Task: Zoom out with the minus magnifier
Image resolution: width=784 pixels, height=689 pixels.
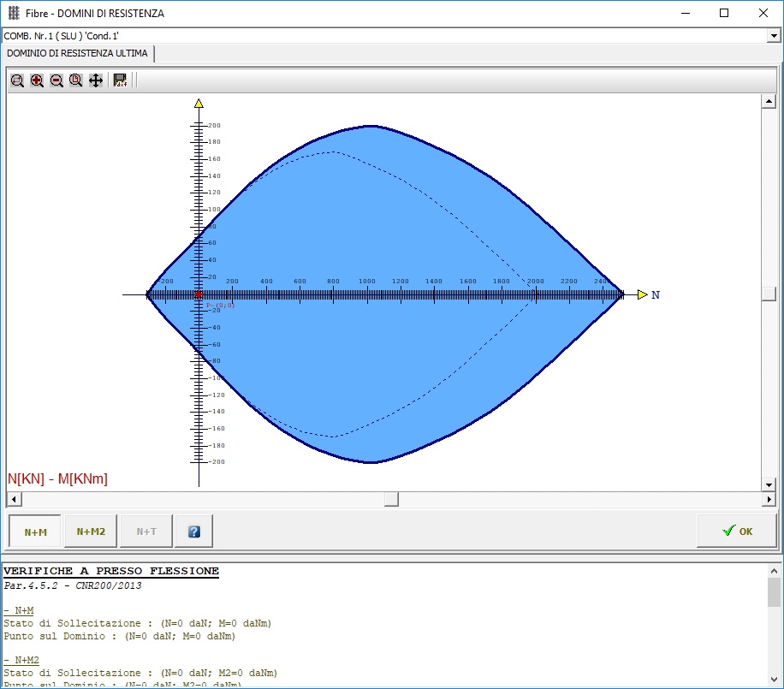Action: tap(56, 80)
